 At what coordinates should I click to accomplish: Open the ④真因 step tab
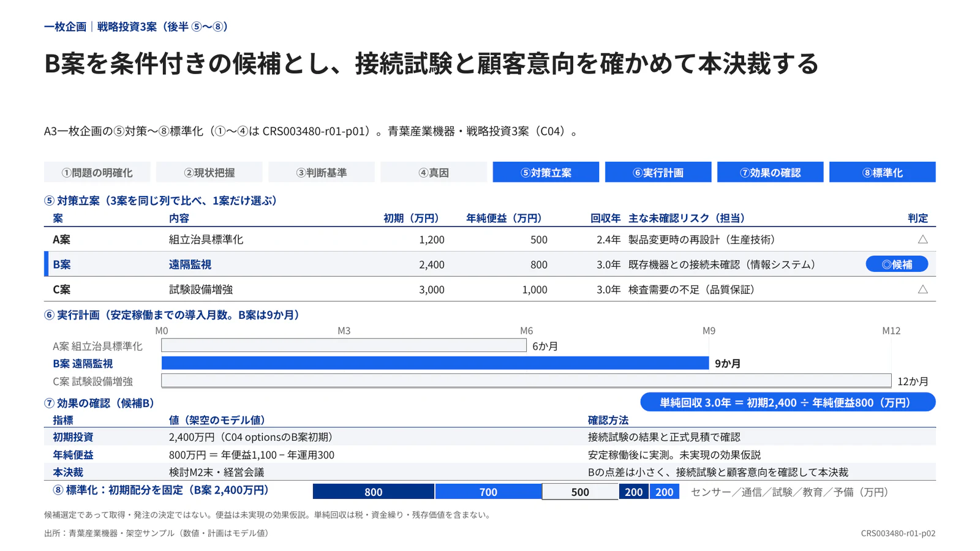point(433,172)
